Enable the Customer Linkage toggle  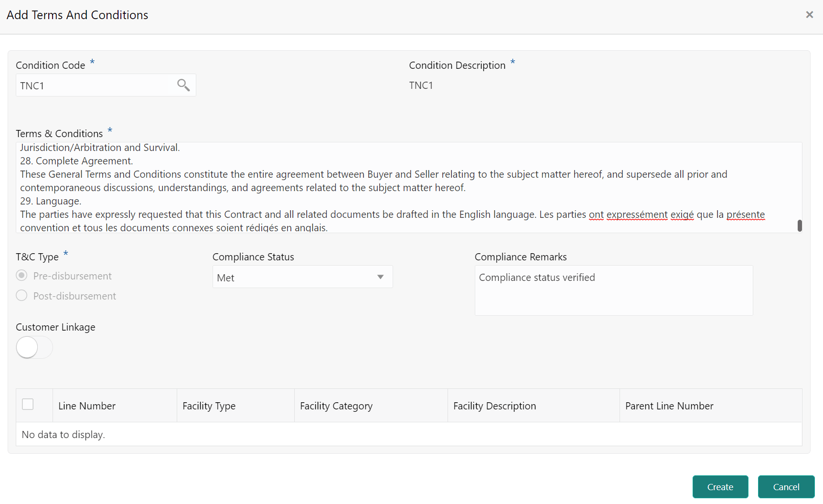33,347
